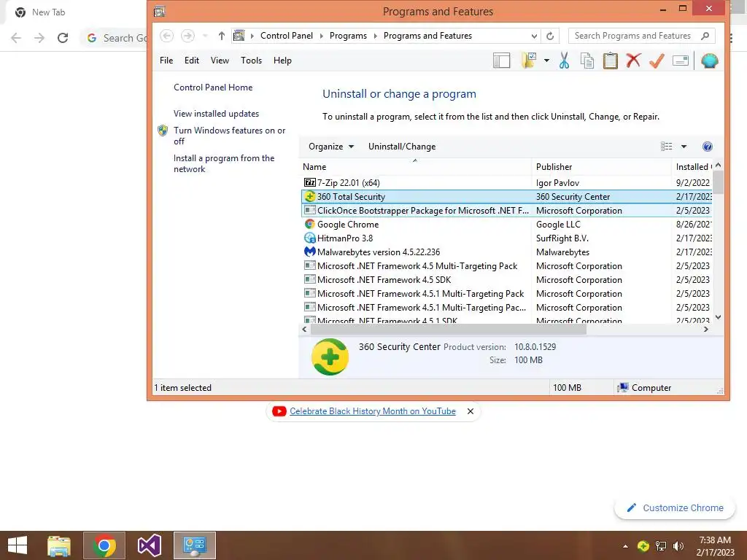Click the Uninstall/Change button

tap(402, 147)
